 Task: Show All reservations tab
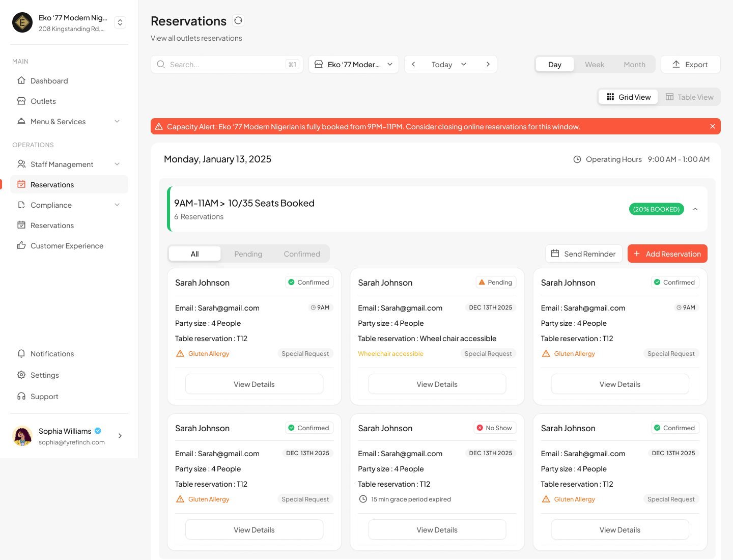tap(195, 254)
